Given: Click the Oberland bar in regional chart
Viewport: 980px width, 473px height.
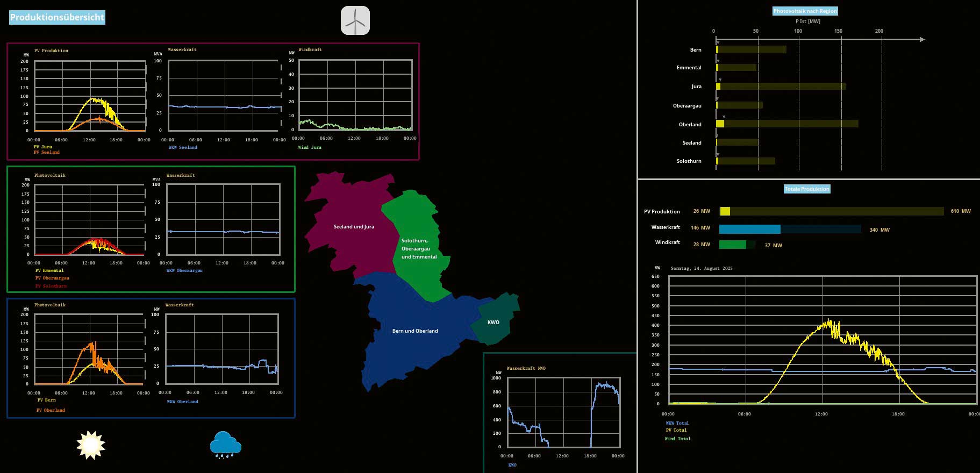Looking at the screenshot, I should (787, 124).
